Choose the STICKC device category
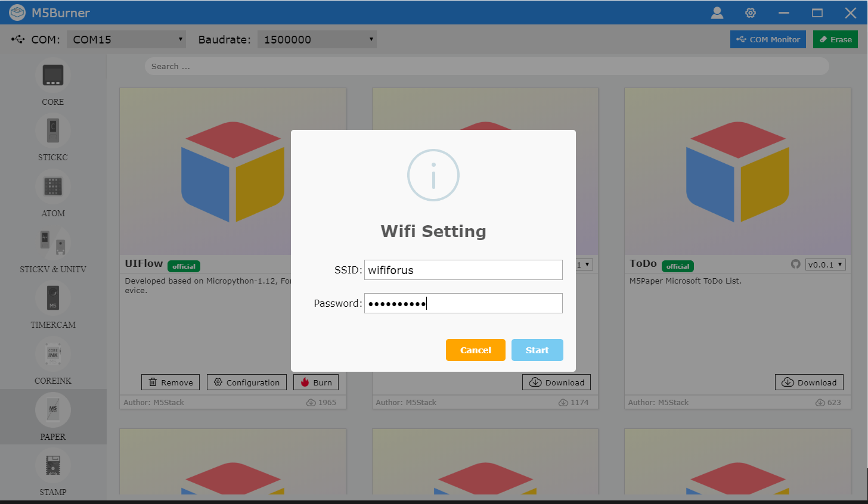 53,131
